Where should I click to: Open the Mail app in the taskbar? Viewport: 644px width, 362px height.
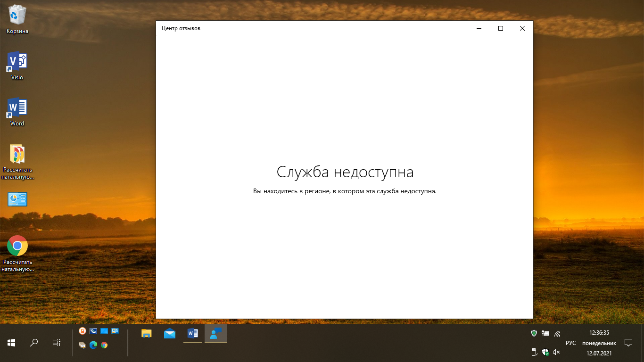click(x=170, y=333)
